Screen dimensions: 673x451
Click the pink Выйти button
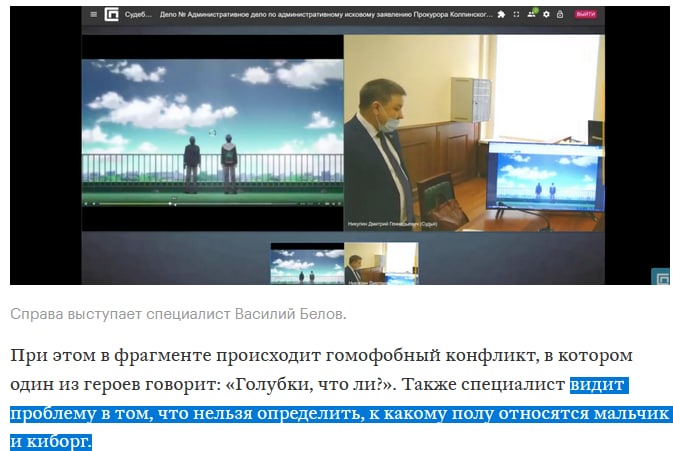click(585, 14)
